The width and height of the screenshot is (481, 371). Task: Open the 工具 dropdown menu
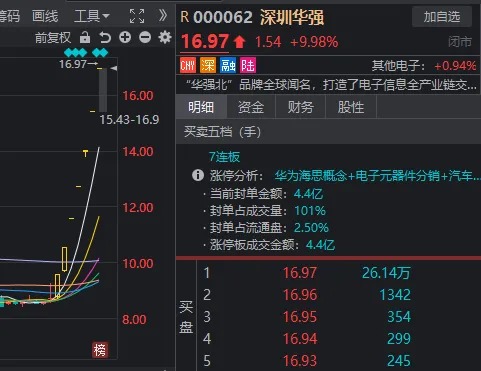(92, 16)
